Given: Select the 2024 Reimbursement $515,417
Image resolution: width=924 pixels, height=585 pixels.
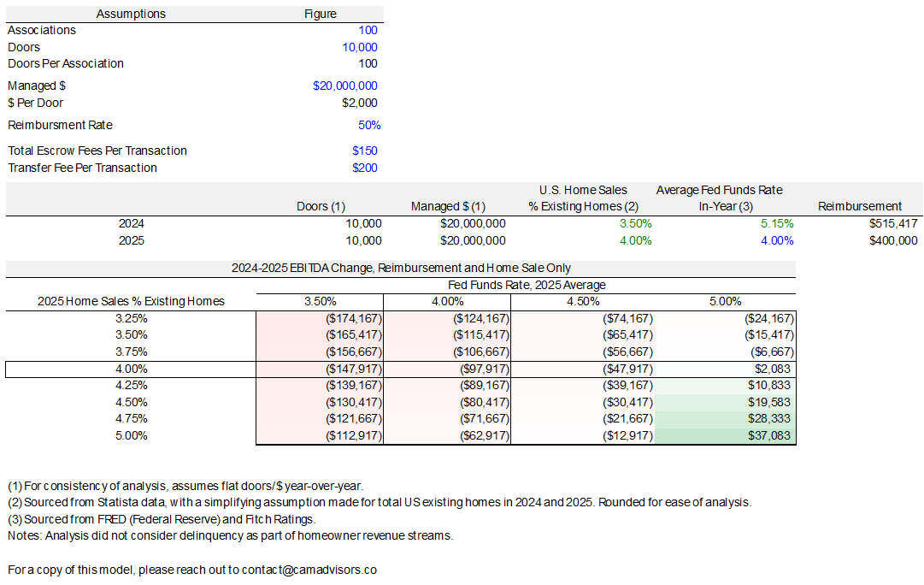Looking at the screenshot, I should (893, 223).
